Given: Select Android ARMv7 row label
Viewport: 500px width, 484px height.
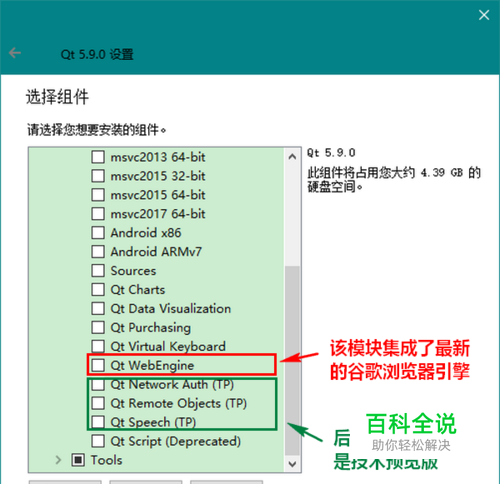Looking at the screenshot, I should coord(156,252).
